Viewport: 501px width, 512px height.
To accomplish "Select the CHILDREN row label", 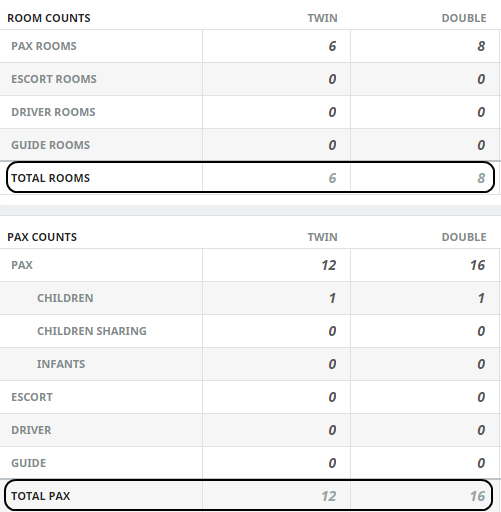I will 65,298.
